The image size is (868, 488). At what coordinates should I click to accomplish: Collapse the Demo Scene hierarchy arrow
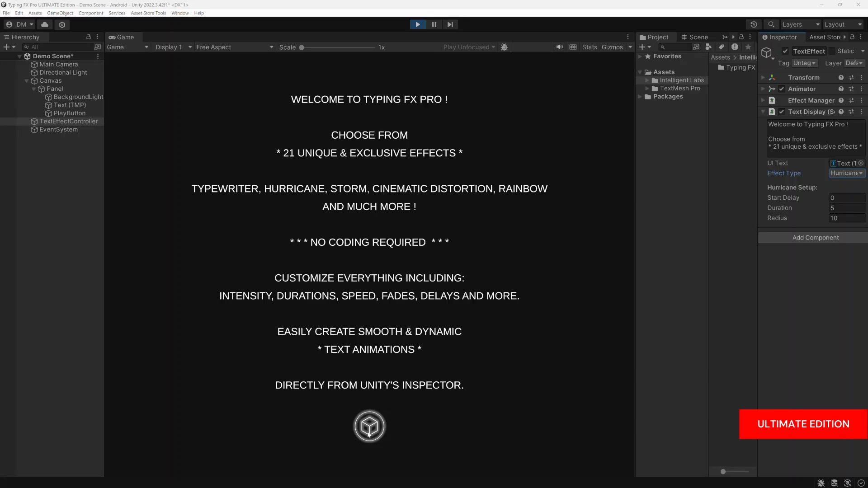click(19, 56)
